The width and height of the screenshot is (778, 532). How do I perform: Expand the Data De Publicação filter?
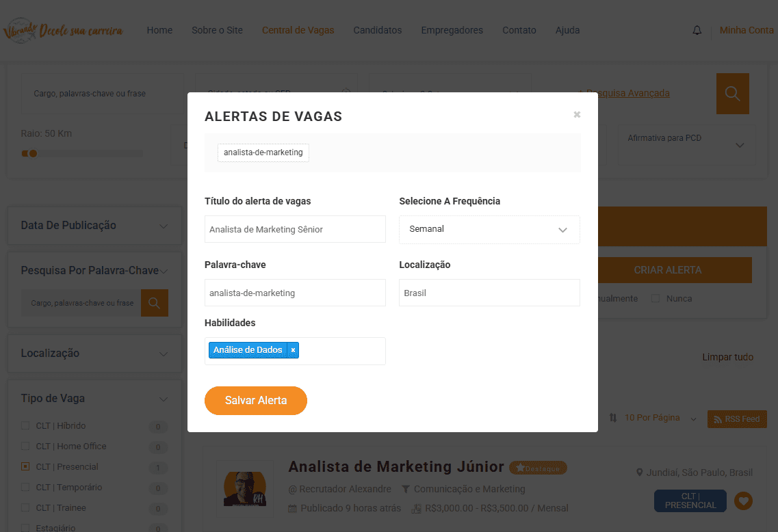tap(94, 226)
